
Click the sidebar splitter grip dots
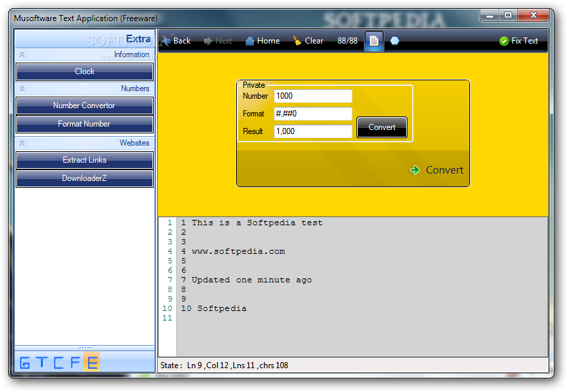[85, 348]
